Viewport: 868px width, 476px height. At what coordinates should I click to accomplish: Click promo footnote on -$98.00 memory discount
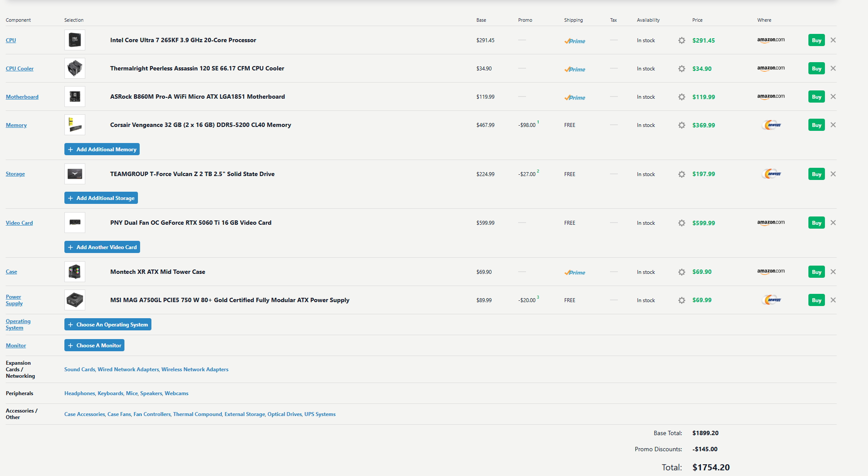point(538,122)
